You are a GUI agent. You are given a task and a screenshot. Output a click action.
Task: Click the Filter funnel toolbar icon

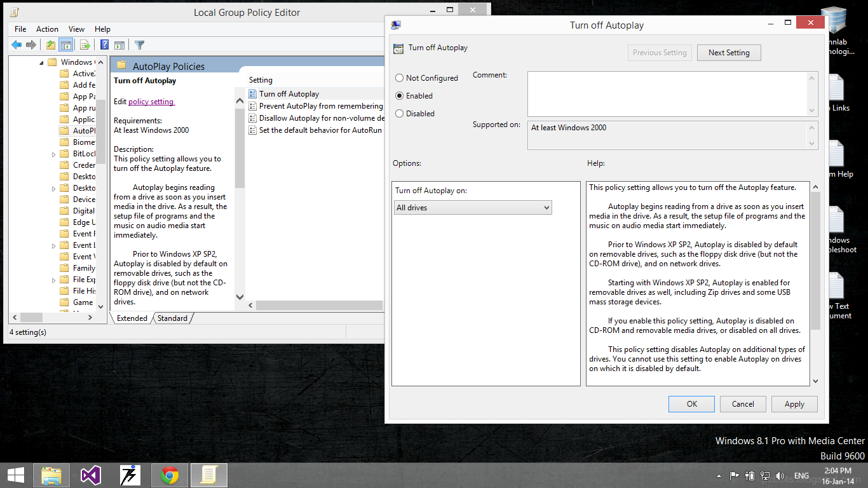(x=139, y=44)
